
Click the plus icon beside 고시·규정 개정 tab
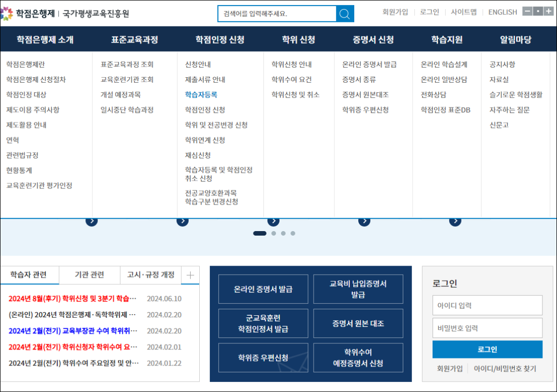[x=190, y=275]
